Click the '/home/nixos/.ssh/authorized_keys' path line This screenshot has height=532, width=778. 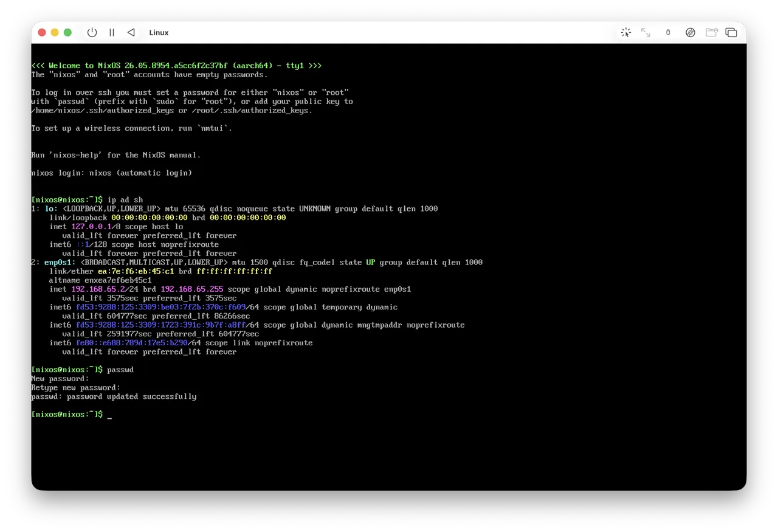coord(171,110)
